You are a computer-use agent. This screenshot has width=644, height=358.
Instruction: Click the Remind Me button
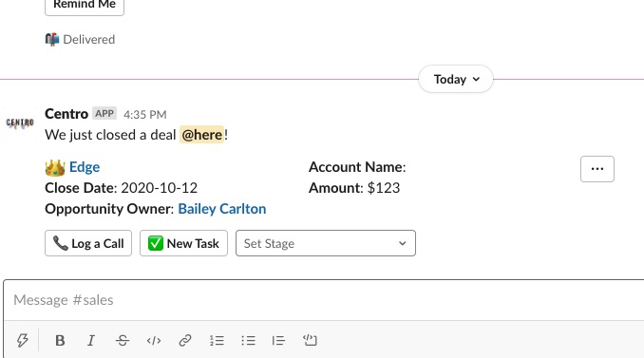[85, 5]
